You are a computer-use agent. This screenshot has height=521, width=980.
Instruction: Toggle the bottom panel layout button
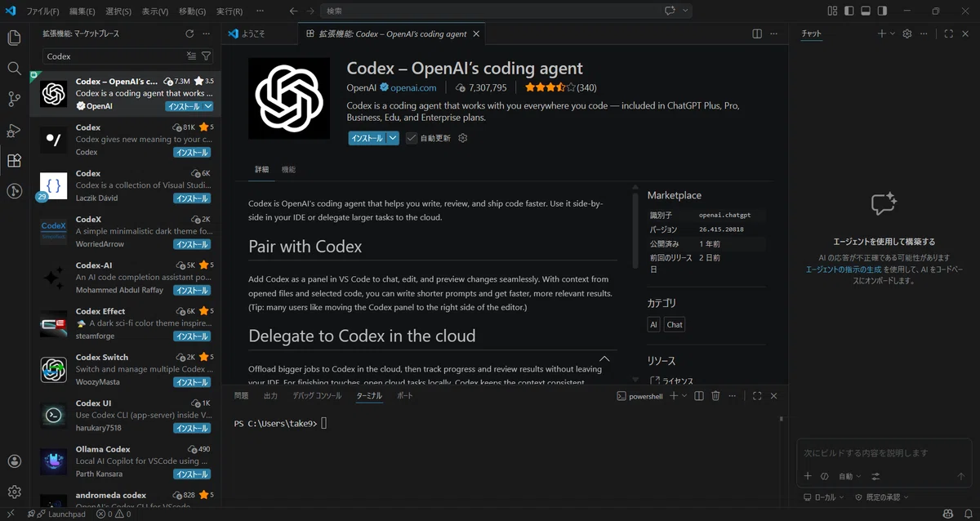tap(866, 11)
